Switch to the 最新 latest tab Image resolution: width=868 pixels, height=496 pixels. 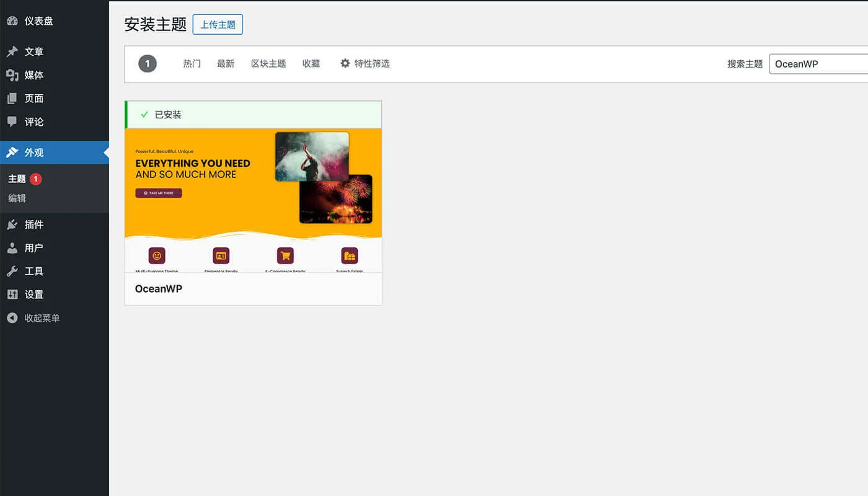pos(226,63)
